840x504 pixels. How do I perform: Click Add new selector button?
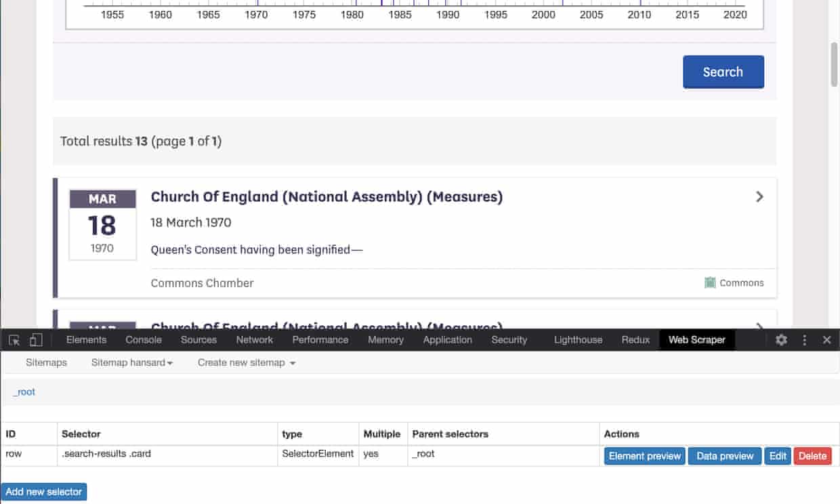tap(44, 492)
